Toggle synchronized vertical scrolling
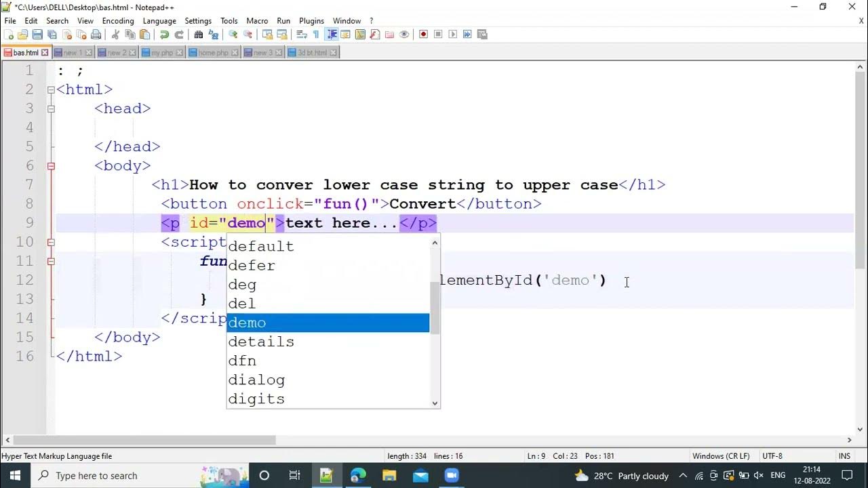 pyautogui.click(x=267, y=34)
